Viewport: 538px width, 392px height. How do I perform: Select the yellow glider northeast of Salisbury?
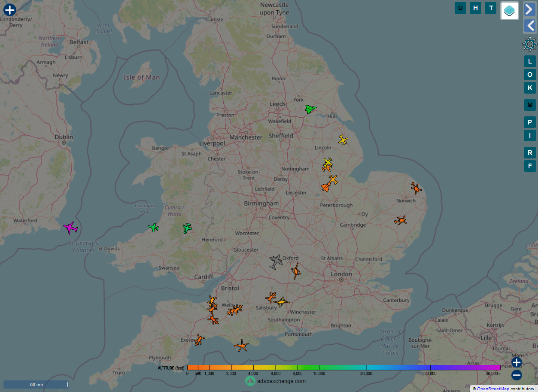(x=282, y=302)
